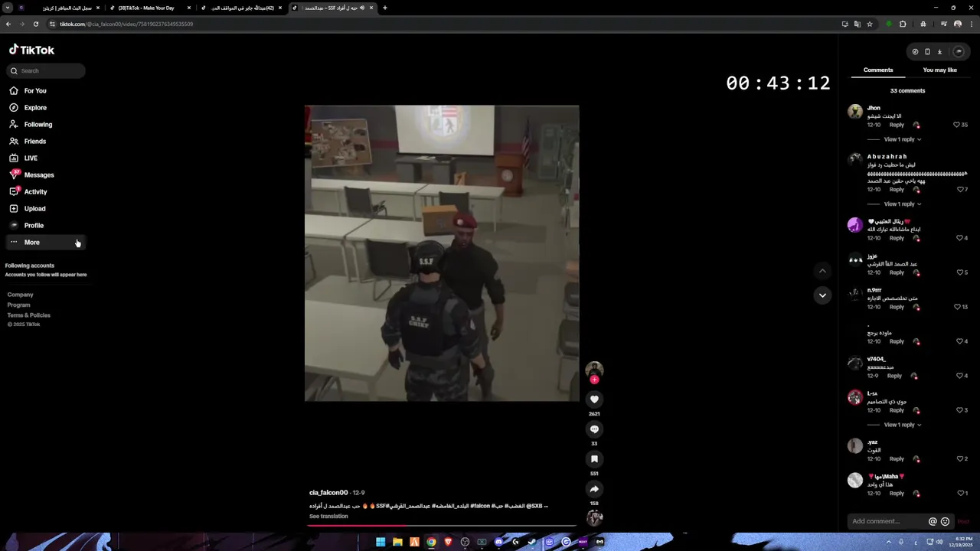Expand View 1 reply under Abuzahrah
This screenshot has width=980, height=551.
pos(903,204)
